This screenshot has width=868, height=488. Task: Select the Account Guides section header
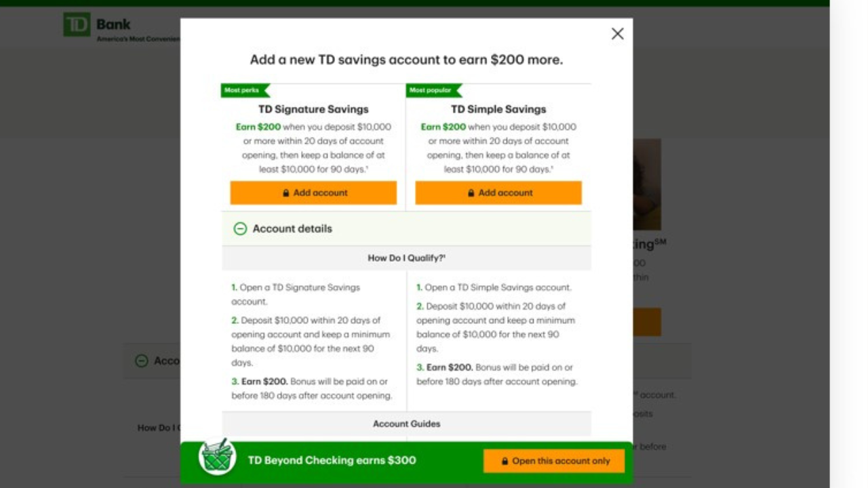pos(406,424)
